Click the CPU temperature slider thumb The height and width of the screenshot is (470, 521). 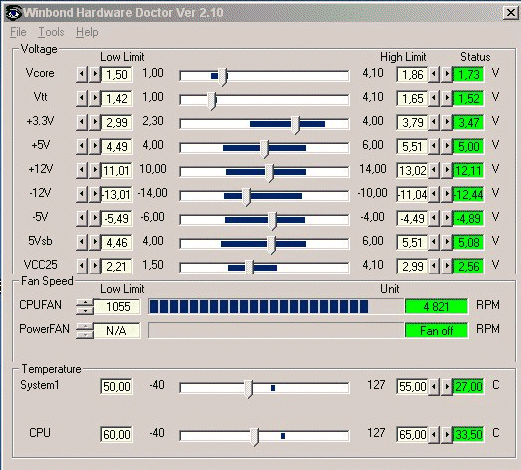(x=254, y=437)
